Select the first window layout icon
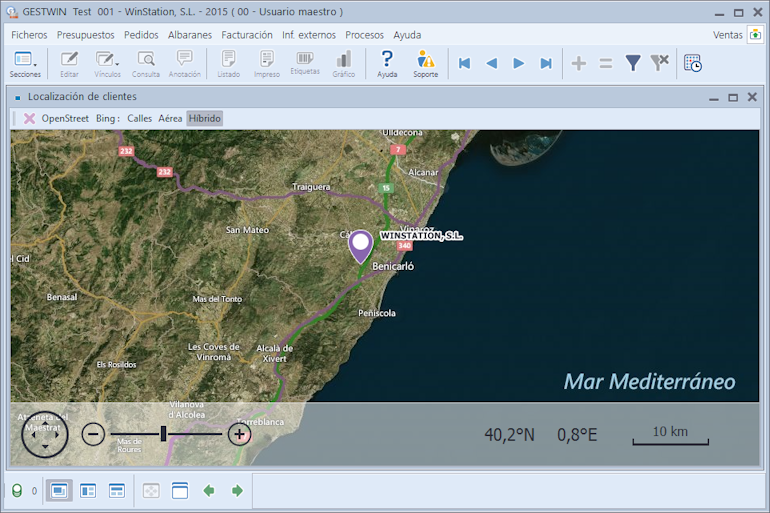Image resolution: width=770 pixels, height=513 pixels. [59, 490]
